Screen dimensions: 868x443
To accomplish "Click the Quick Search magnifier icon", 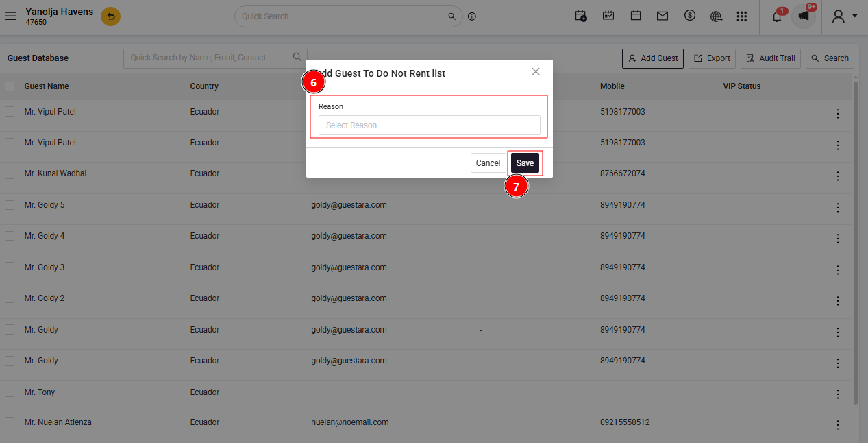I will [451, 16].
